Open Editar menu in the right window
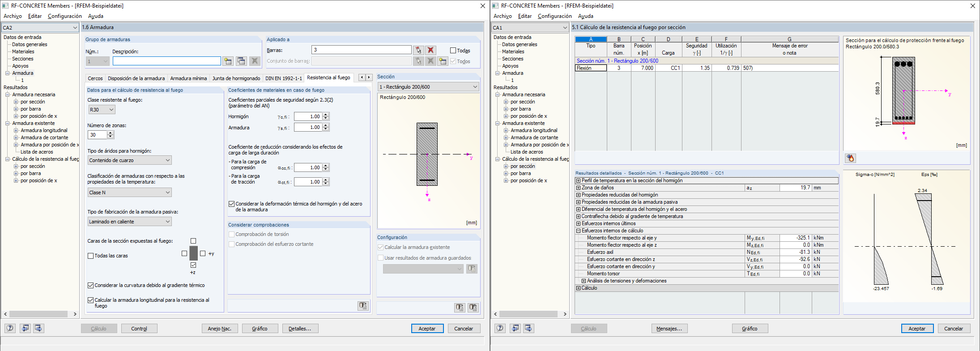Screen dimensions: 980x351 (x=525, y=16)
